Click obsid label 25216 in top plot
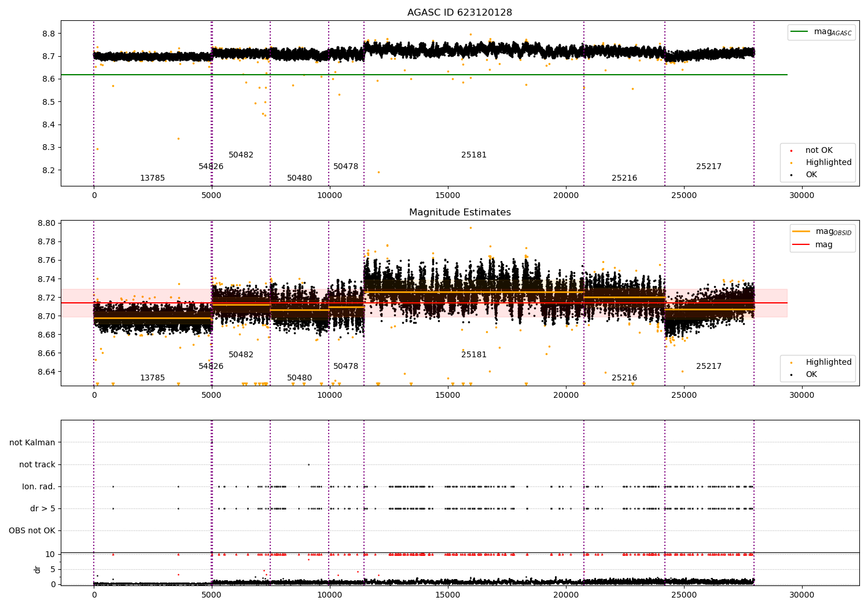Viewport: 868px width, 608px height. coord(624,178)
